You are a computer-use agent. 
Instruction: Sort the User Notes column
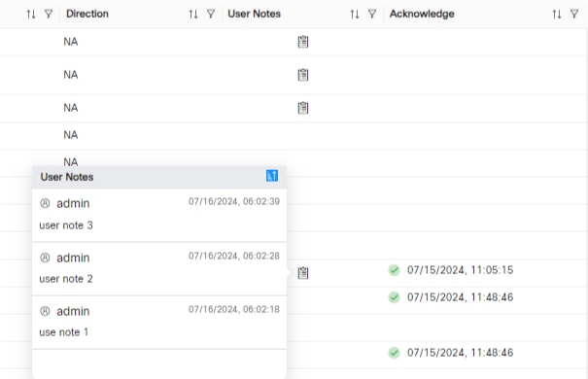coord(355,15)
